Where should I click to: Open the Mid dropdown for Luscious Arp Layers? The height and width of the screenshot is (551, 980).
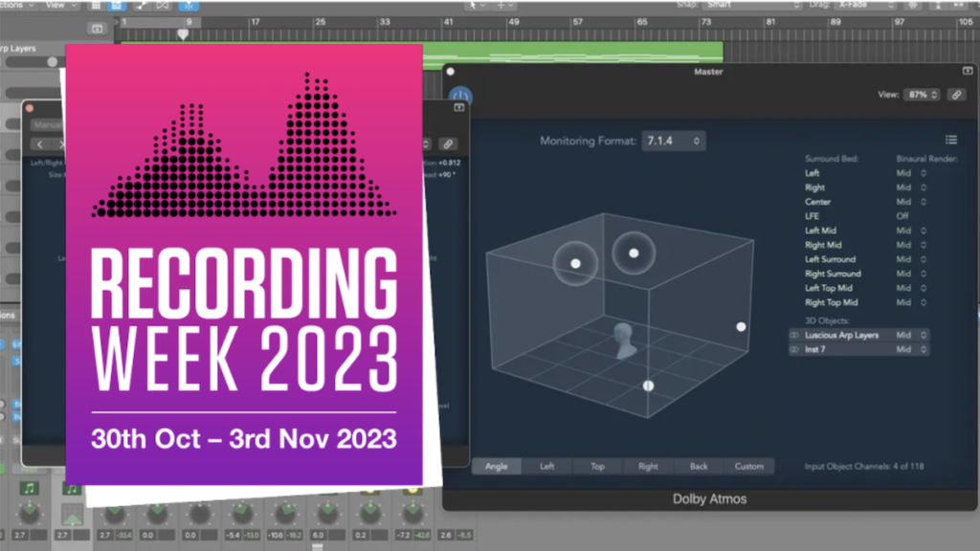click(x=911, y=336)
